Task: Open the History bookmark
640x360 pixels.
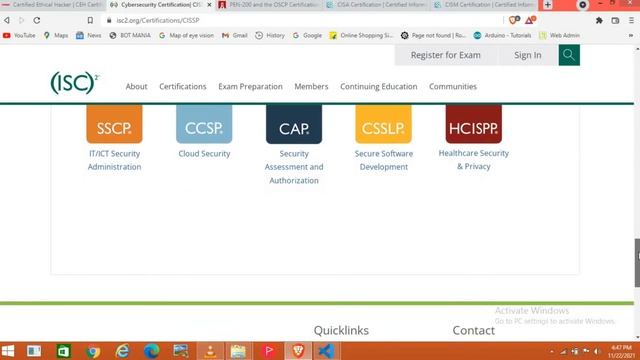Action: tap(270, 36)
